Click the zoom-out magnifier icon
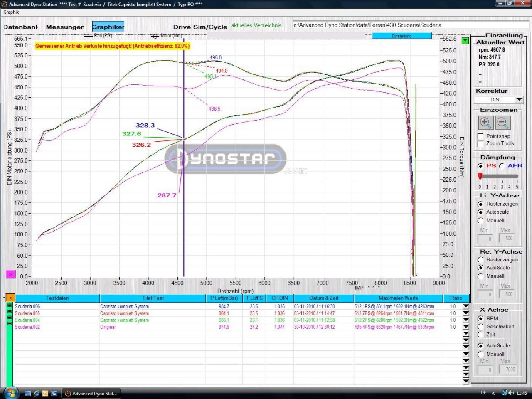Screen dimensions: 532x399 pyautogui.click(x=503, y=123)
